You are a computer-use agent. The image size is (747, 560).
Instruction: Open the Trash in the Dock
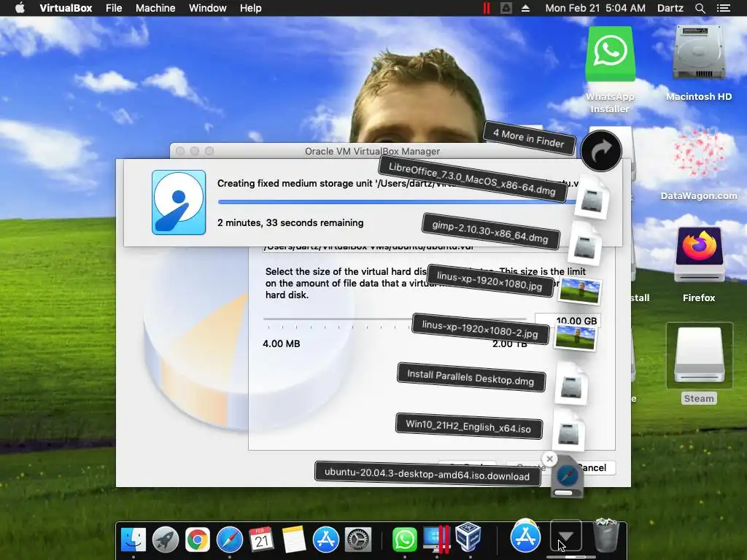(606, 536)
